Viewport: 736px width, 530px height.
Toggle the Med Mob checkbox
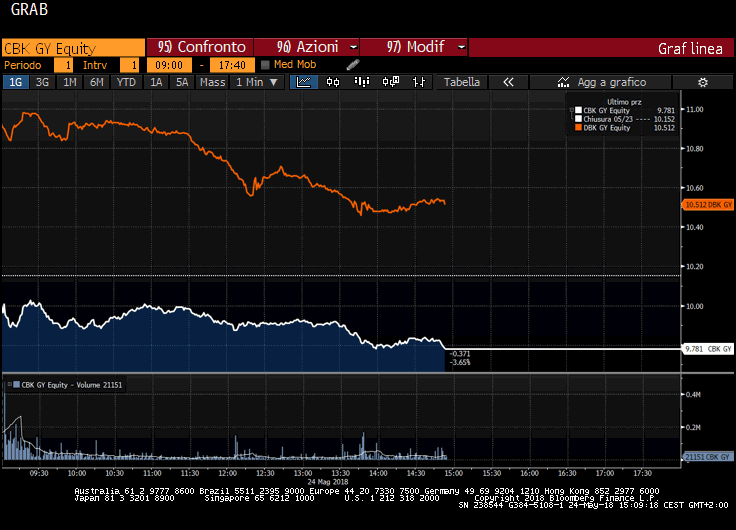point(265,65)
